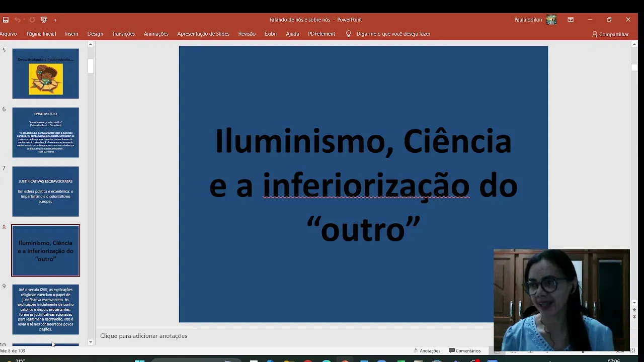Click the taskbar clock showing 07:06
This screenshot has width=644, height=362.
614,360
